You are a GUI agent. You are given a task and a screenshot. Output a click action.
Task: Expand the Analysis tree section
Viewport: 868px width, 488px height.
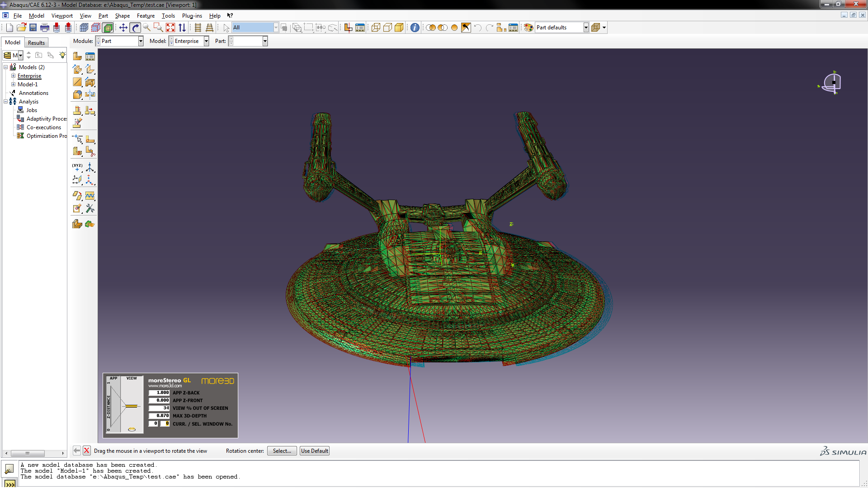[x=6, y=101]
